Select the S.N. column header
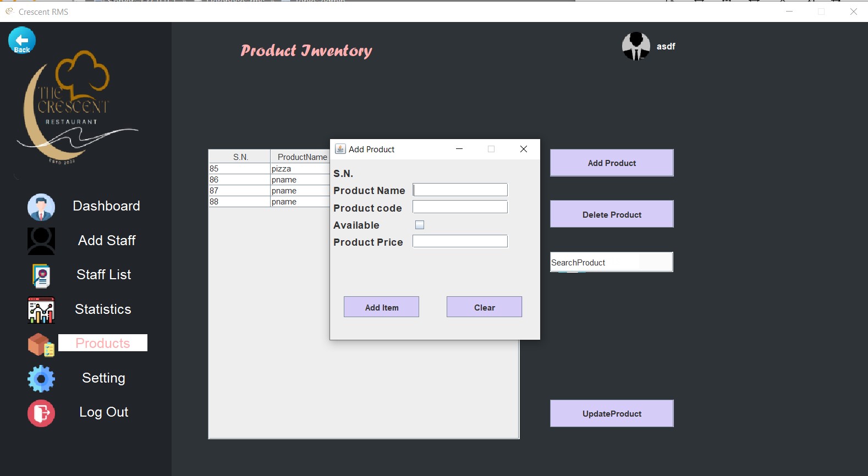Viewport: 868px width, 476px height. pyautogui.click(x=240, y=157)
